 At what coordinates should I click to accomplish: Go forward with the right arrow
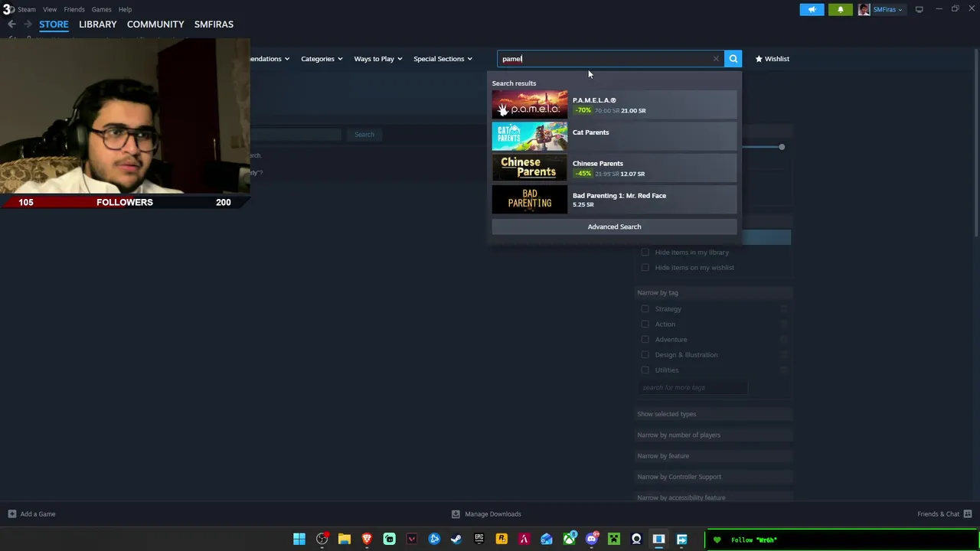pos(28,24)
